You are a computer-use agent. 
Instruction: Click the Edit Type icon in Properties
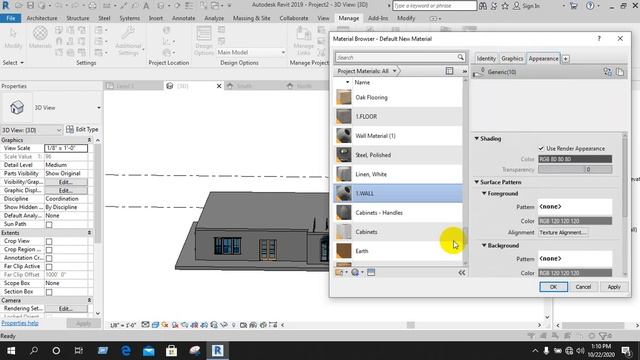coord(70,129)
